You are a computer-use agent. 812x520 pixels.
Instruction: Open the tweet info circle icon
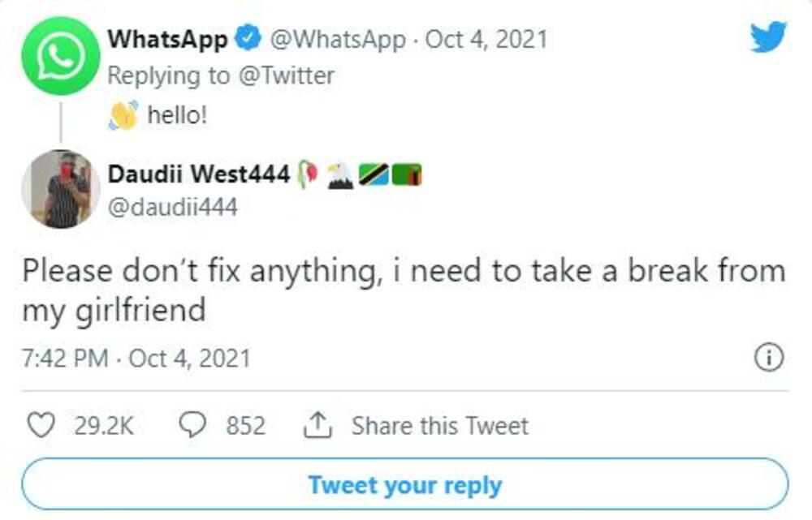[x=768, y=358]
